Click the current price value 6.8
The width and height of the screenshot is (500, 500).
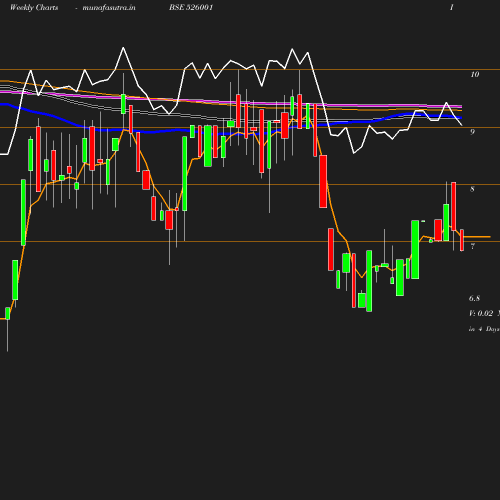474,298
